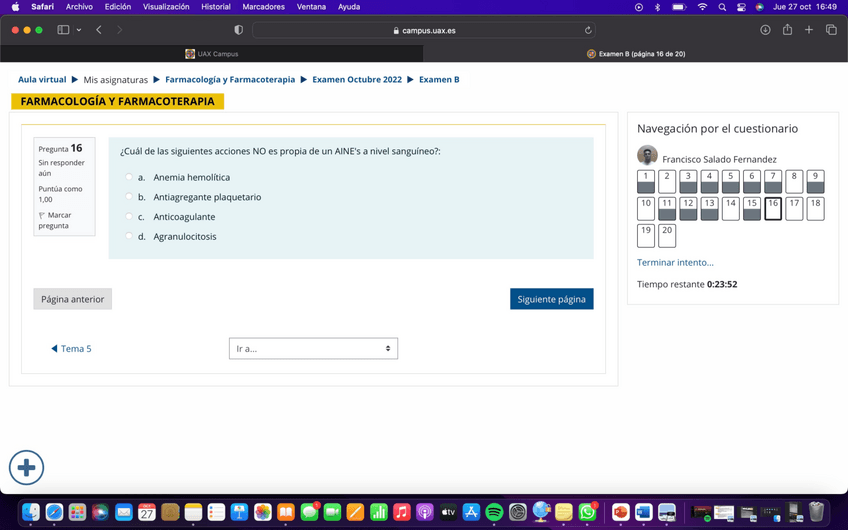Click the Terminar intento link

675,262
